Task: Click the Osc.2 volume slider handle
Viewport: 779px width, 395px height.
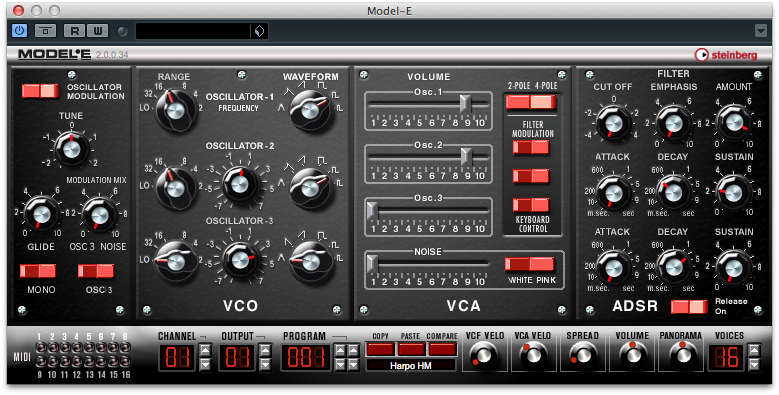Action: pyautogui.click(x=466, y=157)
